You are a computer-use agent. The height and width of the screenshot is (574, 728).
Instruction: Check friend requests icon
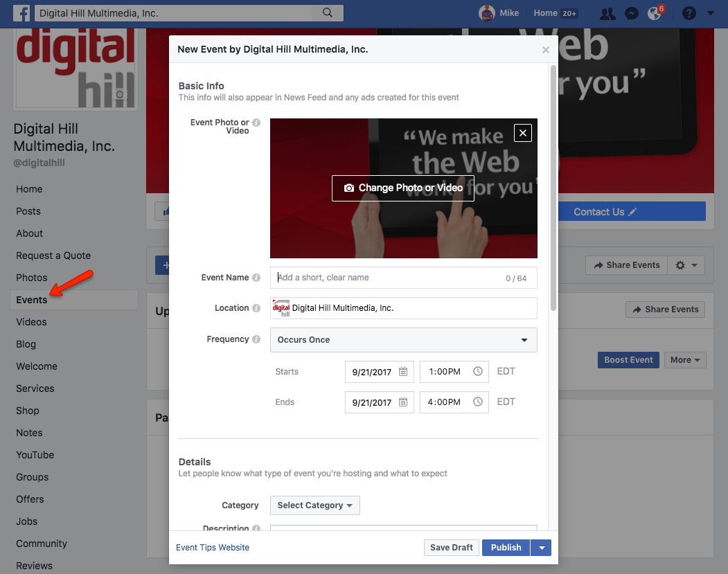coord(607,12)
